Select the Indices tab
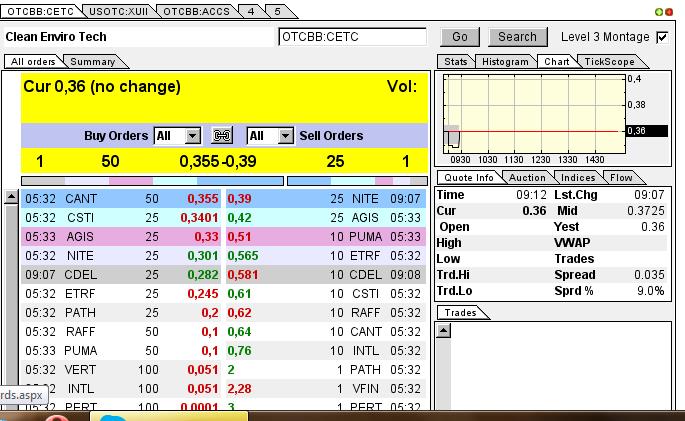The image size is (685, 421). tap(578, 178)
